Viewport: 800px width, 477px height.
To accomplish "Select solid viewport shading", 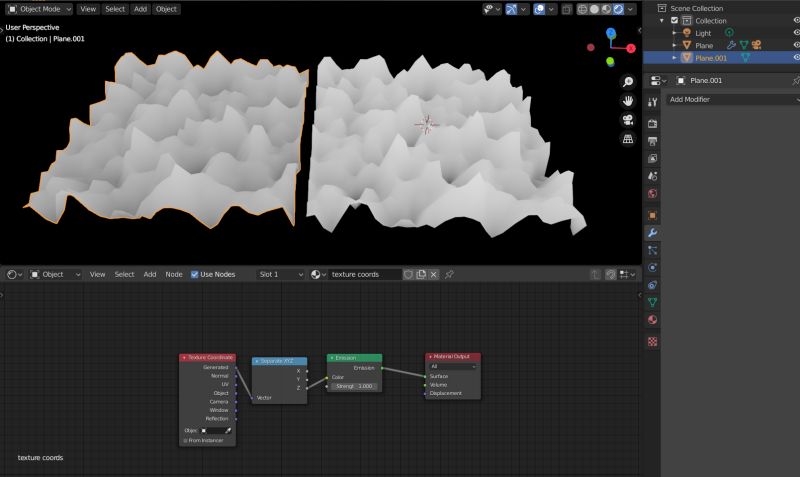I will (594, 9).
